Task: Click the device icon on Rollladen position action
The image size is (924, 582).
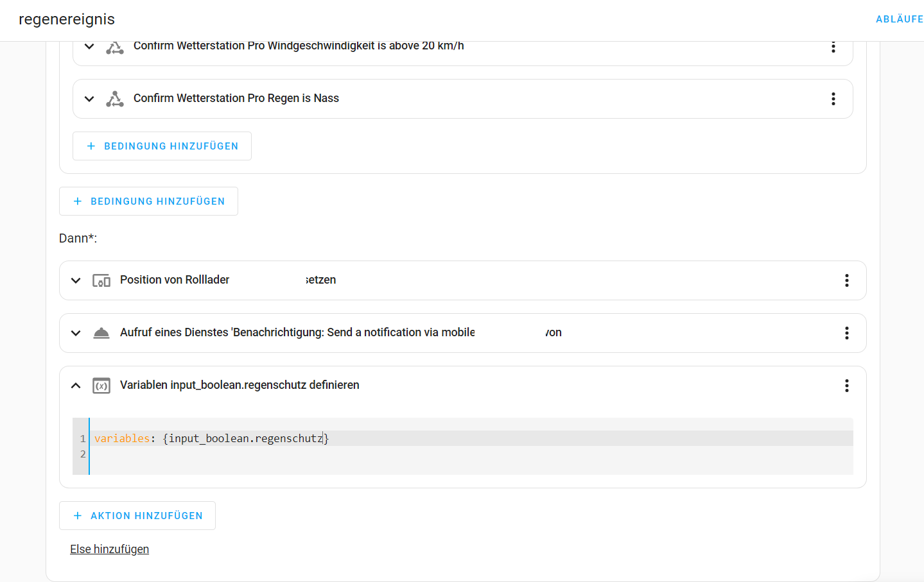Action: 101,280
